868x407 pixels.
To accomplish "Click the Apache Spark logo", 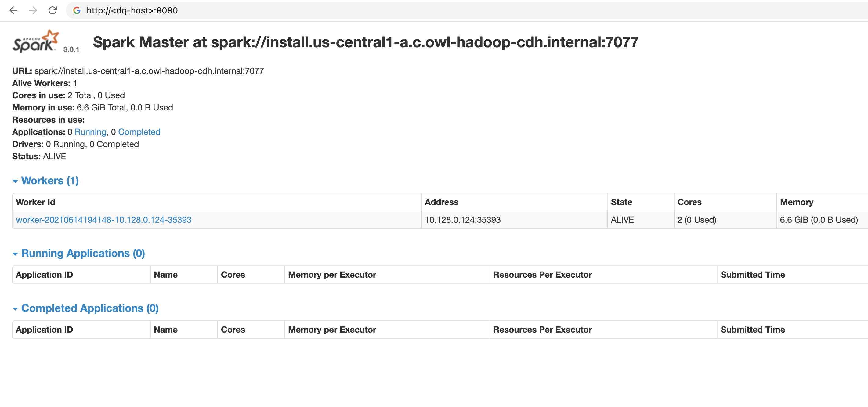I will click(x=36, y=41).
